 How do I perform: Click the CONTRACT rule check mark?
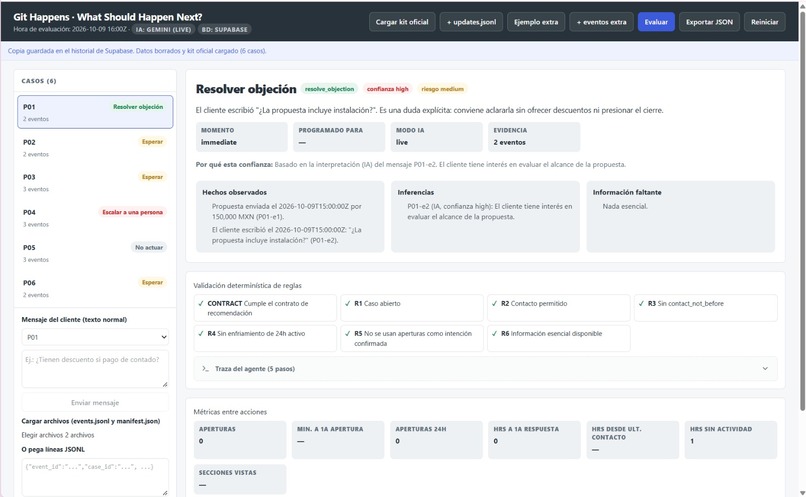(x=201, y=303)
